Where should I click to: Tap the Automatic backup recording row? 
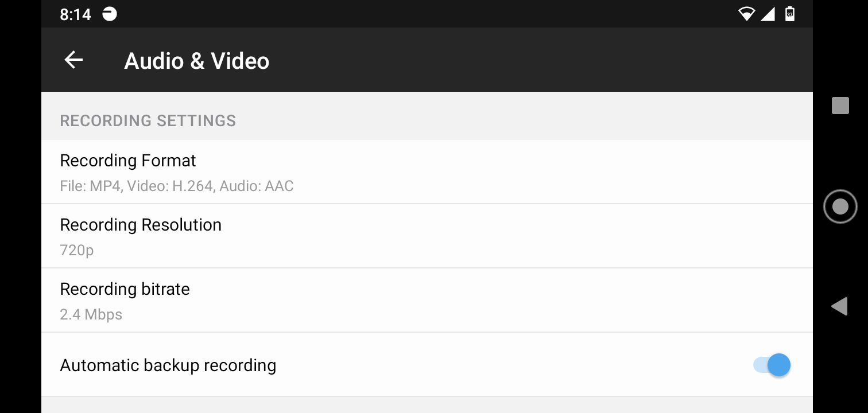(344, 365)
